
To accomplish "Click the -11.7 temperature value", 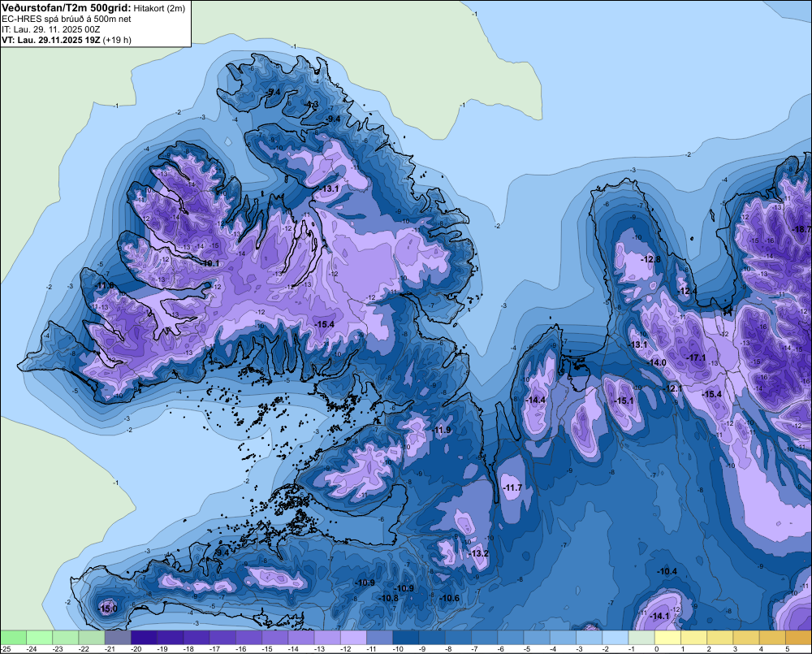I will tap(512, 487).
